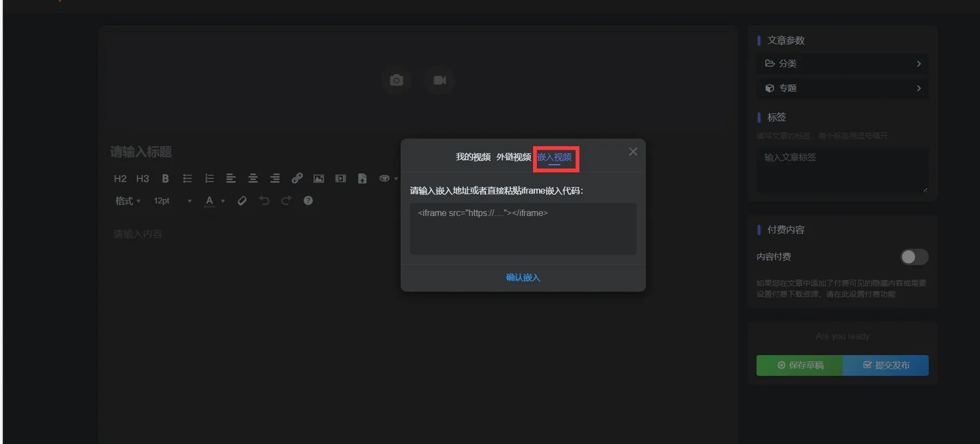Open the text color picker A
980x444 pixels.
click(209, 201)
